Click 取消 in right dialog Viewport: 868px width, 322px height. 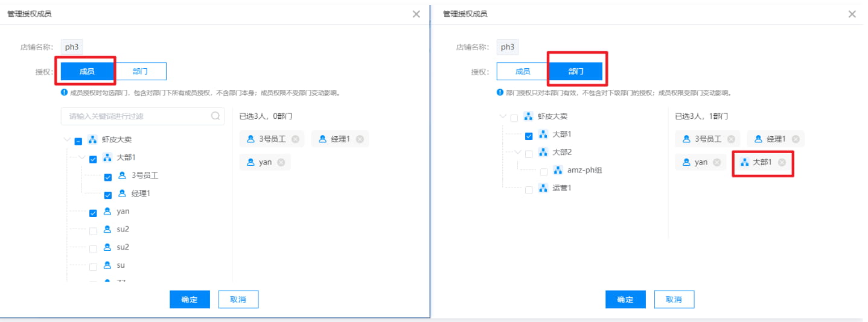click(674, 300)
